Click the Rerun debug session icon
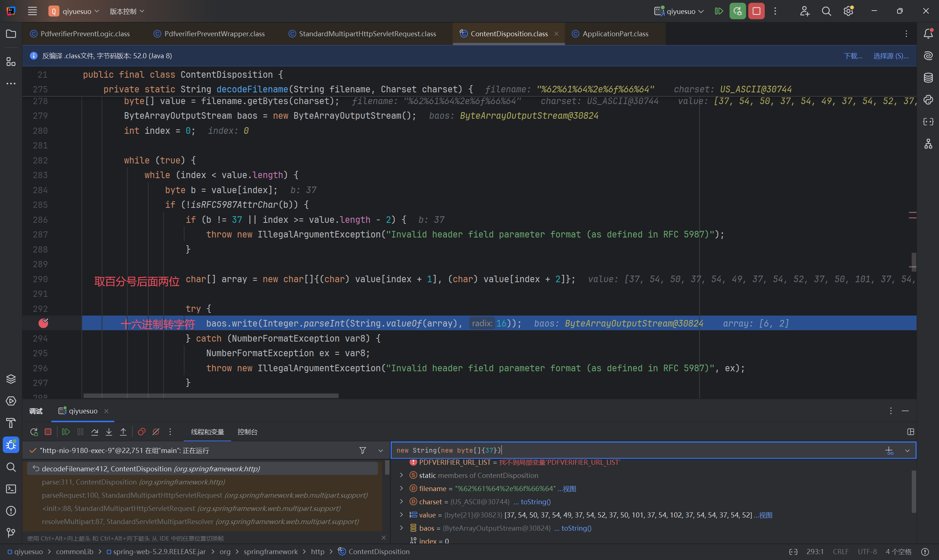 coord(34,432)
